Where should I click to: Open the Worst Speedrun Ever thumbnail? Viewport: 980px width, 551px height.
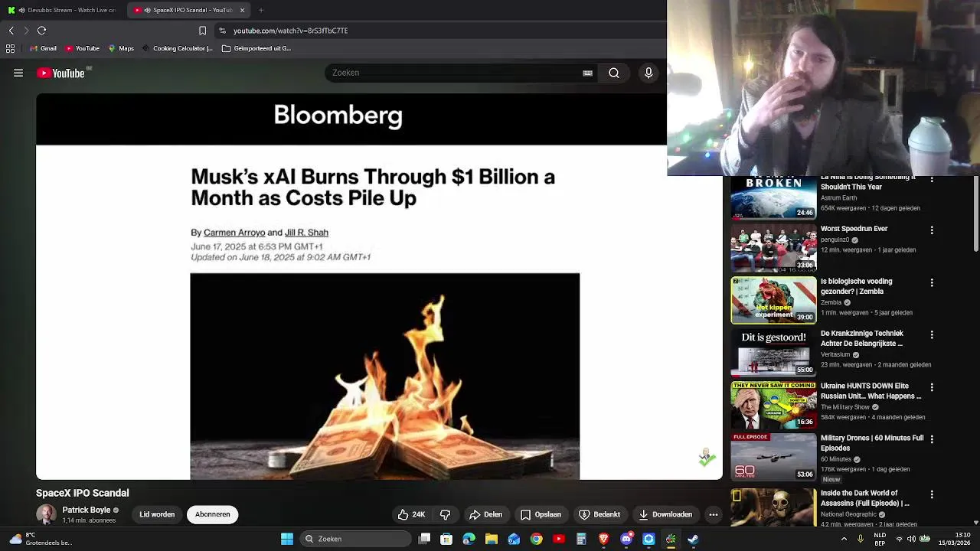(773, 248)
